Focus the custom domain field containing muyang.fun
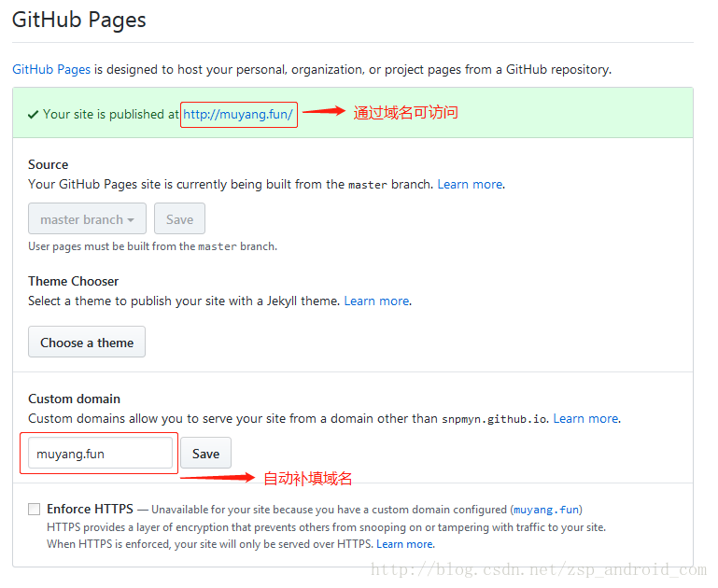The height and width of the screenshot is (588, 718). tap(100, 453)
